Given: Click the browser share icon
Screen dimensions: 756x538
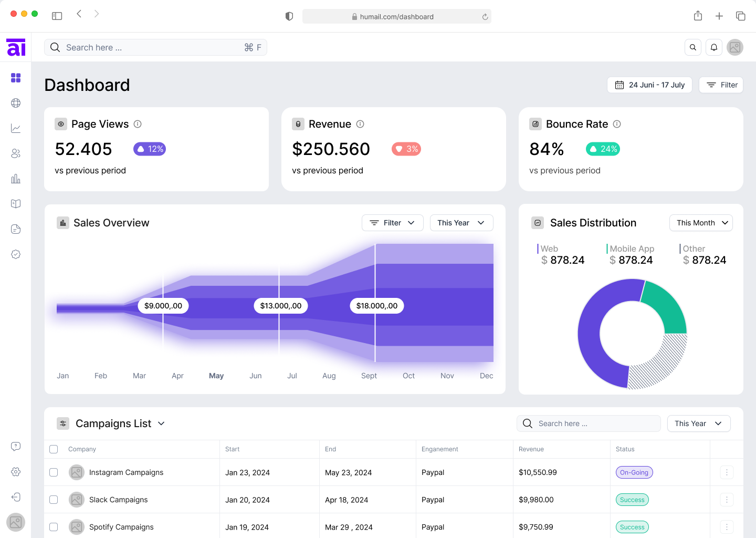Looking at the screenshot, I should [698, 16].
